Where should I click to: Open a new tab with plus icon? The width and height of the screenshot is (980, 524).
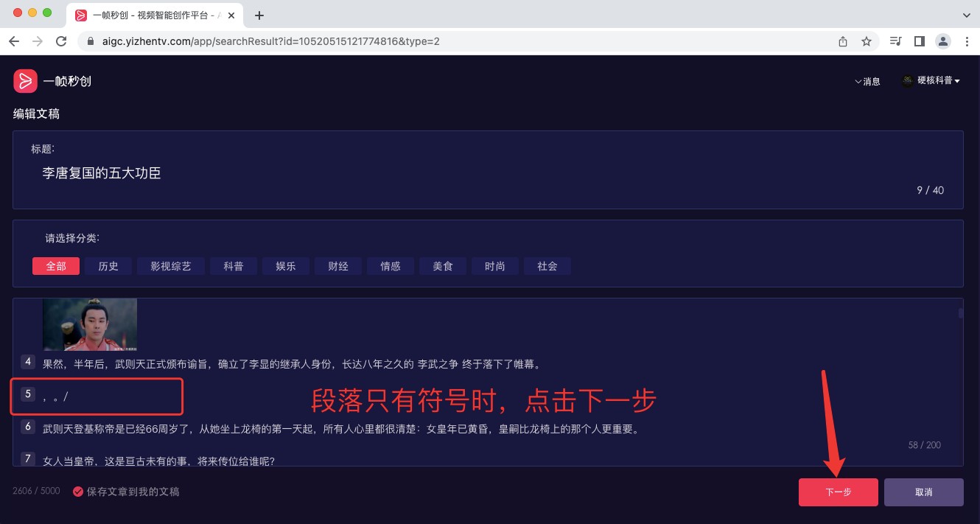(259, 15)
